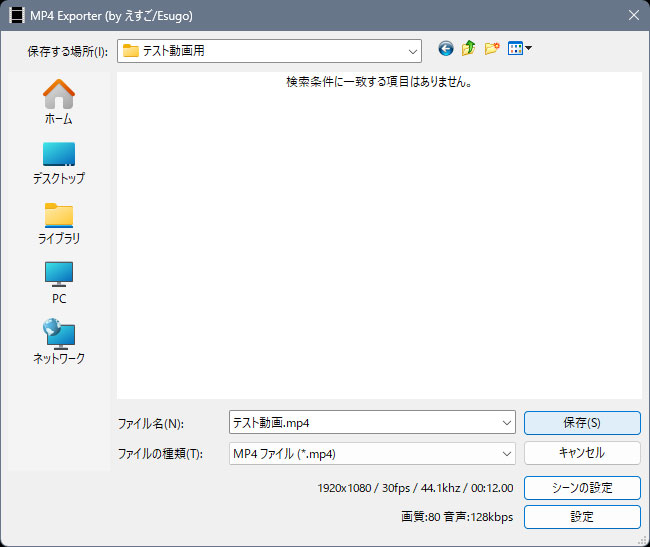Click the empty file list area
The image size is (650, 547).
click(x=379, y=240)
